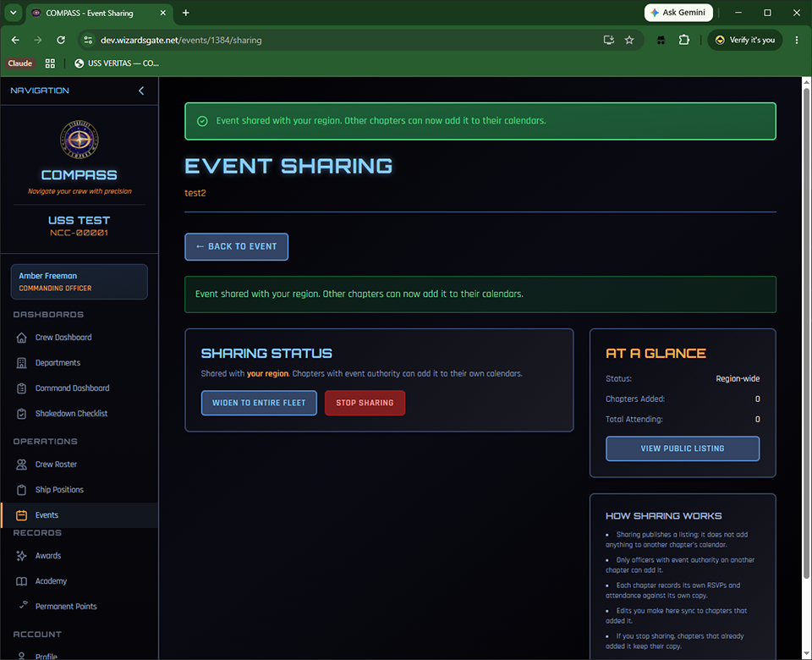The image size is (812, 660).
Task: Select the COMPASS - Event Sharing tab
Action: click(x=98, y=13)
